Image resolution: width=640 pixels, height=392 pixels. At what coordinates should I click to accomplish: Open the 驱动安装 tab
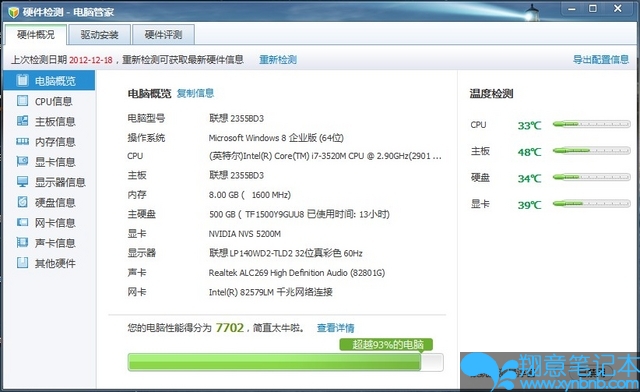pyautogui.click(x=100, y=35)
